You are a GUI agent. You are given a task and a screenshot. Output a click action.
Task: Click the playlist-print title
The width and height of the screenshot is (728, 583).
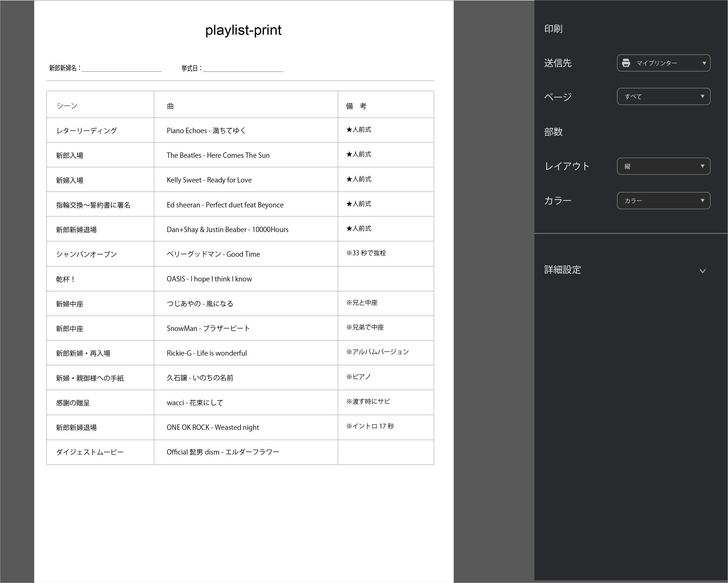(x=243, y=30)
